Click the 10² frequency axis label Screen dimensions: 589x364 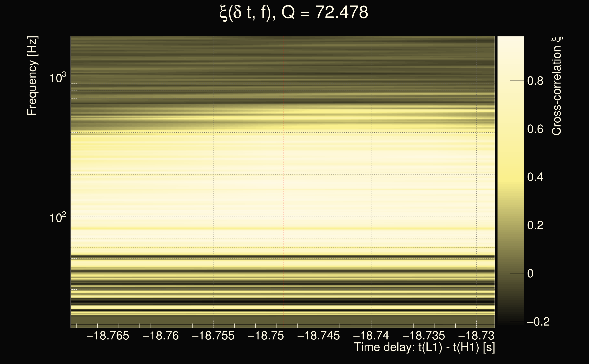coord(58,218)
